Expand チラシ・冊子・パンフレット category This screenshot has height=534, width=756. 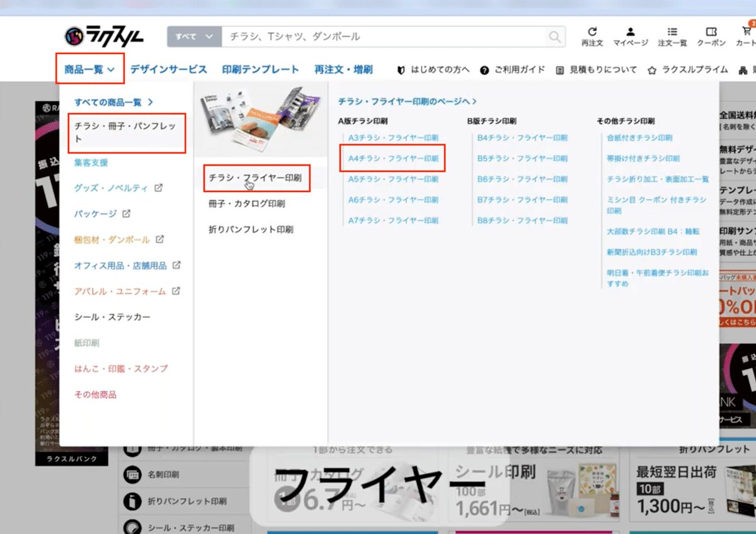126,133
